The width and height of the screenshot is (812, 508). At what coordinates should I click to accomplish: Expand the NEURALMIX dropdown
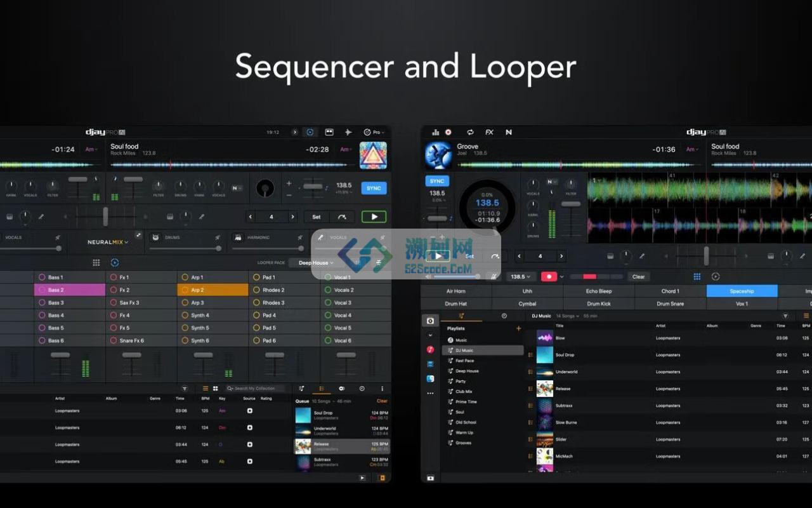[x=107, y=242]
